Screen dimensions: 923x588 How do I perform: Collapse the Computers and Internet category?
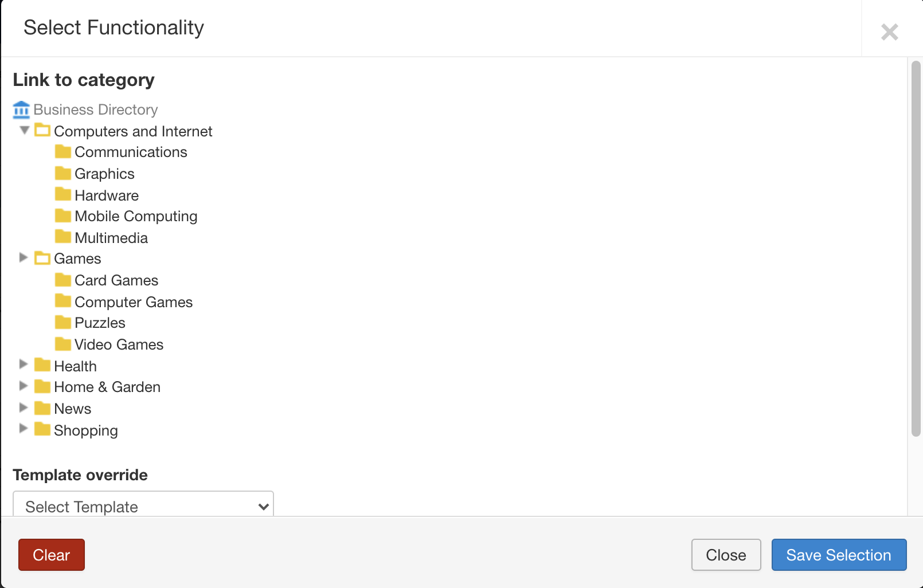[24, 131]
